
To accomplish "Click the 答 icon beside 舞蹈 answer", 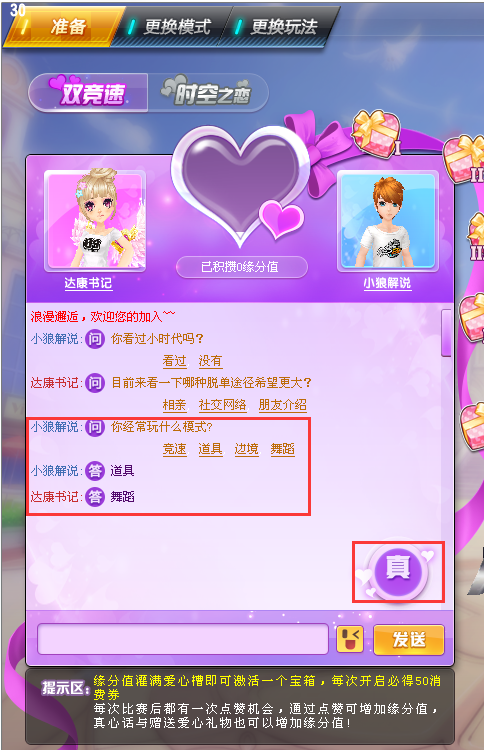I will click(95, 496).
